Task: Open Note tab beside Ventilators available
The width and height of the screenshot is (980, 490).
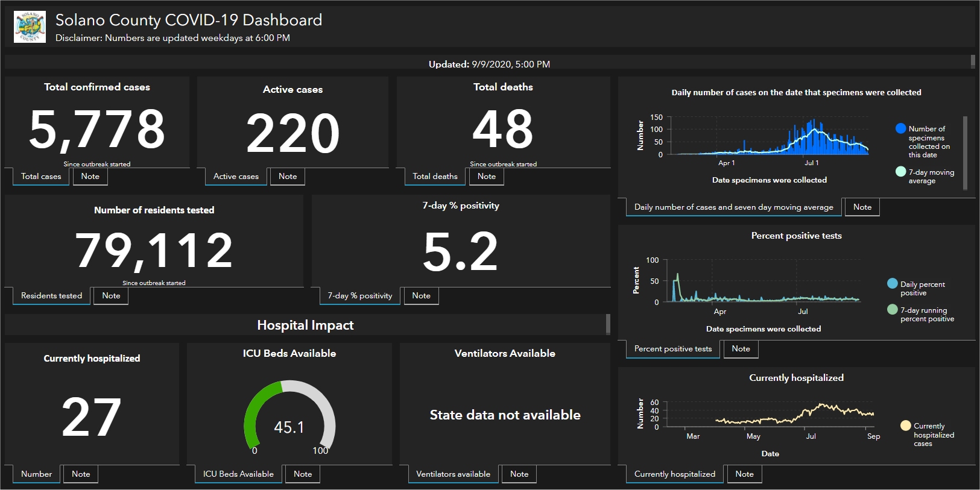Action: (x=519, y=474)
